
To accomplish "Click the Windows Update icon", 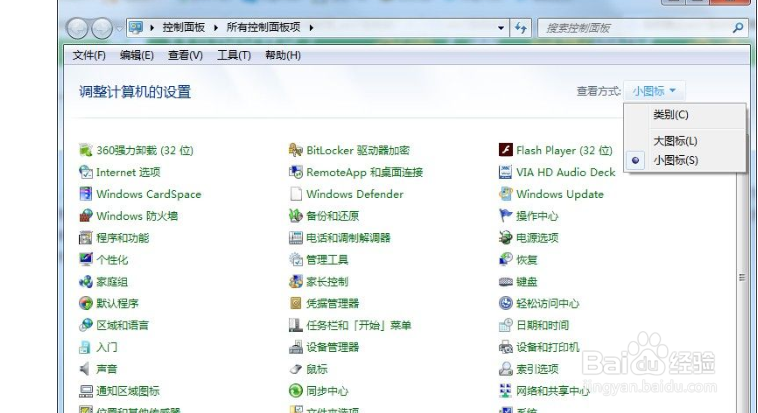I will (506, 193).
